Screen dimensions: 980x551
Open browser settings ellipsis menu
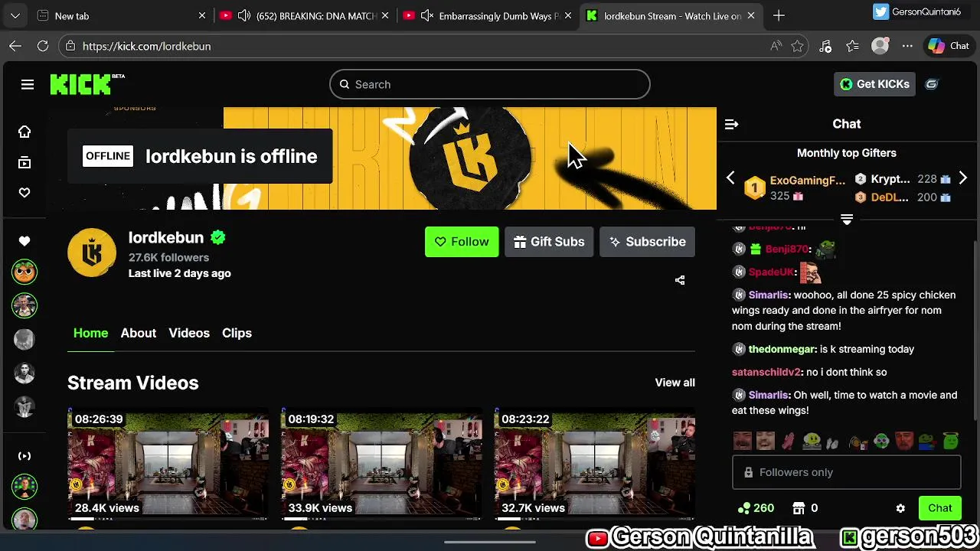coord(907,46)
